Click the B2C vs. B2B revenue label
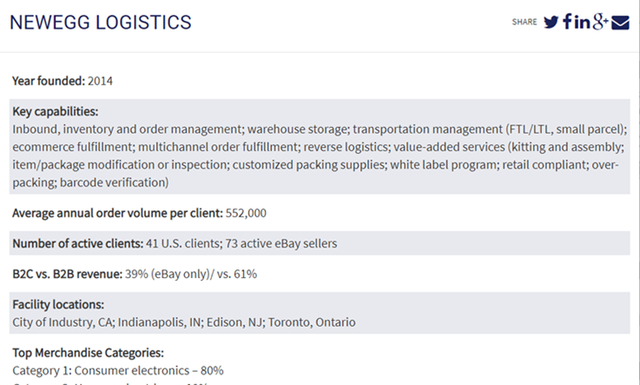Screen dimensions: 640x385 point(67,274)
